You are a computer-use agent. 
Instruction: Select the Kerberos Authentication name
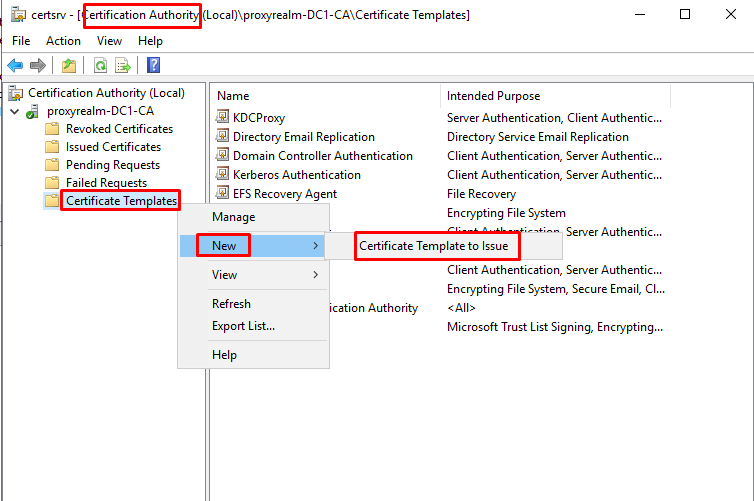tap(297, 175)
